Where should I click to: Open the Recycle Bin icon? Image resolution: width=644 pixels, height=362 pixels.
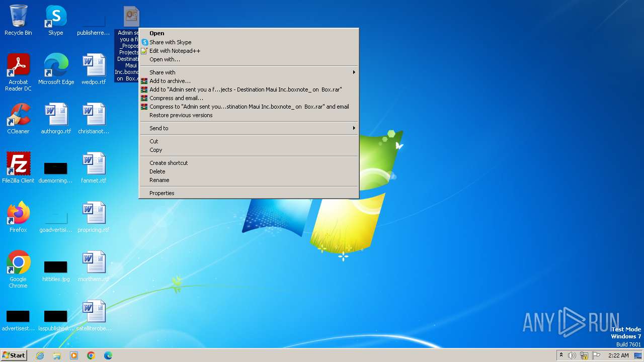click(x=18, y=20)
